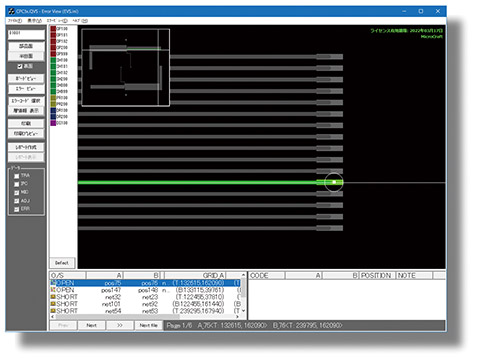Minimize the Error View window
Viewport: 480px width, 362px height.
[x=404, y=11]
